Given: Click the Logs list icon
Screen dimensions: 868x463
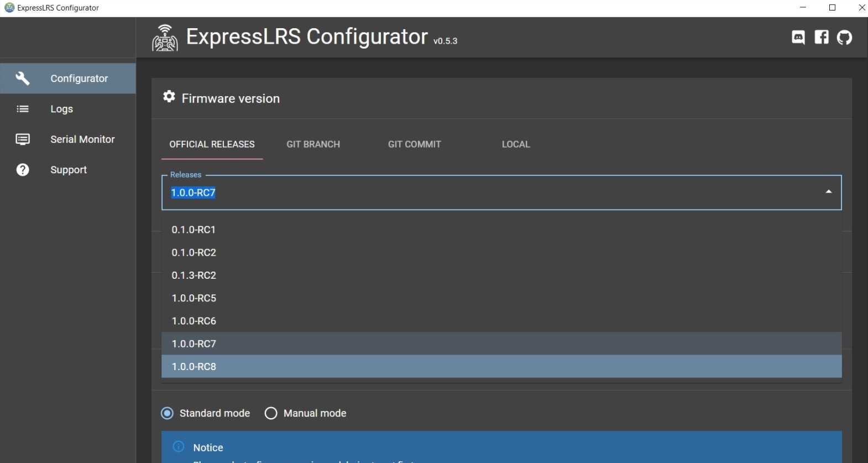Looking at the screenshot, I should pos(23,109).
